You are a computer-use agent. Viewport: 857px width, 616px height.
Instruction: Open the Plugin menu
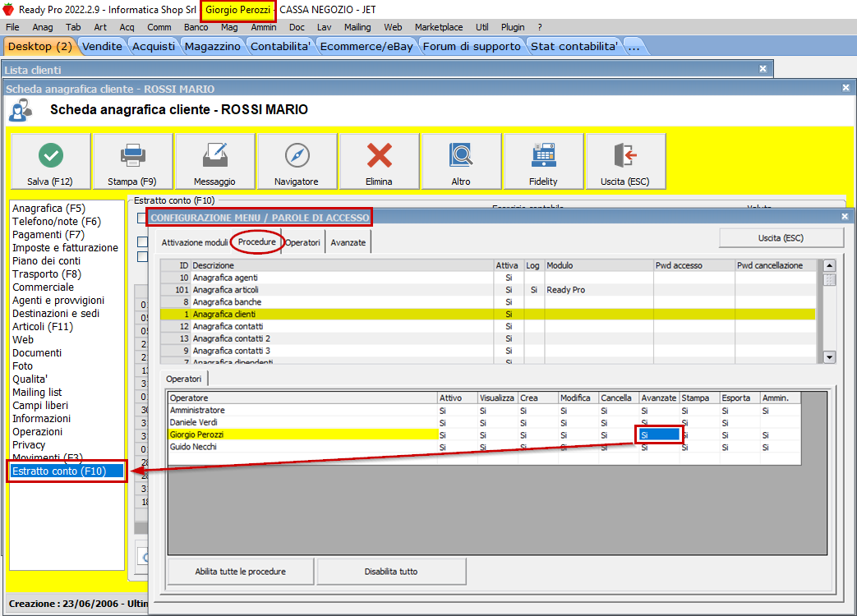513,27
